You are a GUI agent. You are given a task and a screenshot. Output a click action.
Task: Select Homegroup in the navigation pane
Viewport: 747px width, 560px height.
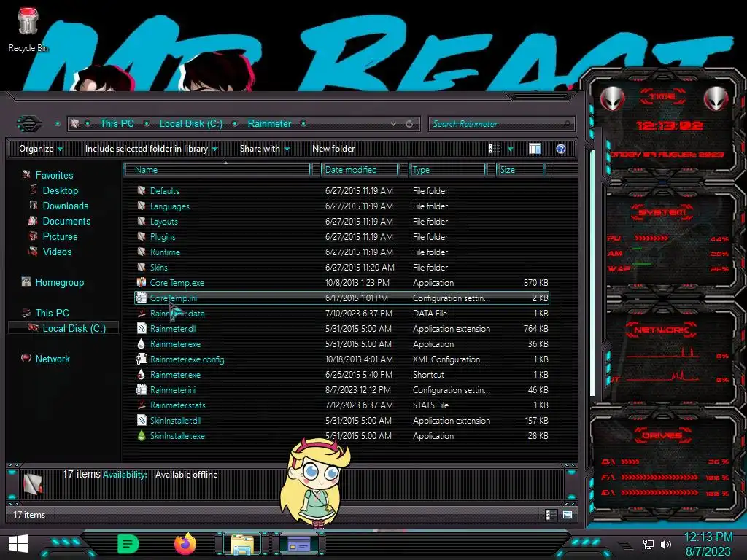[x=60, y=282]
